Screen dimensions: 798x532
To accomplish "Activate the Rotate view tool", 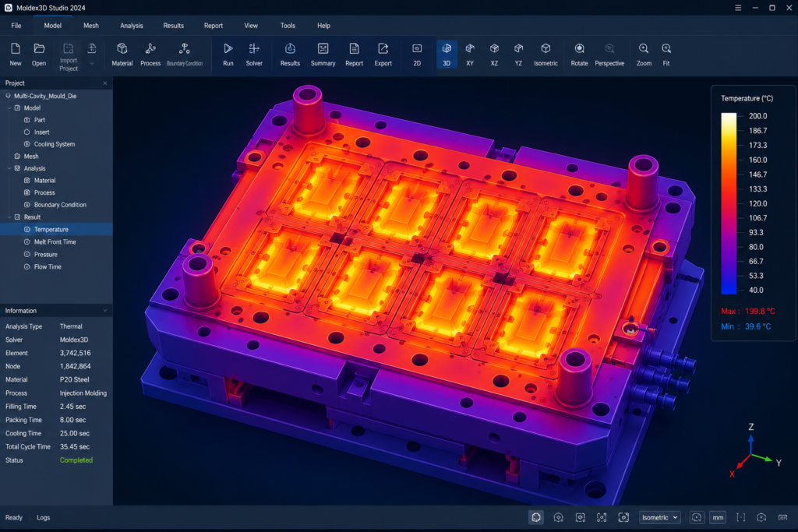I will pyautogui.click(x=579, y=55).
